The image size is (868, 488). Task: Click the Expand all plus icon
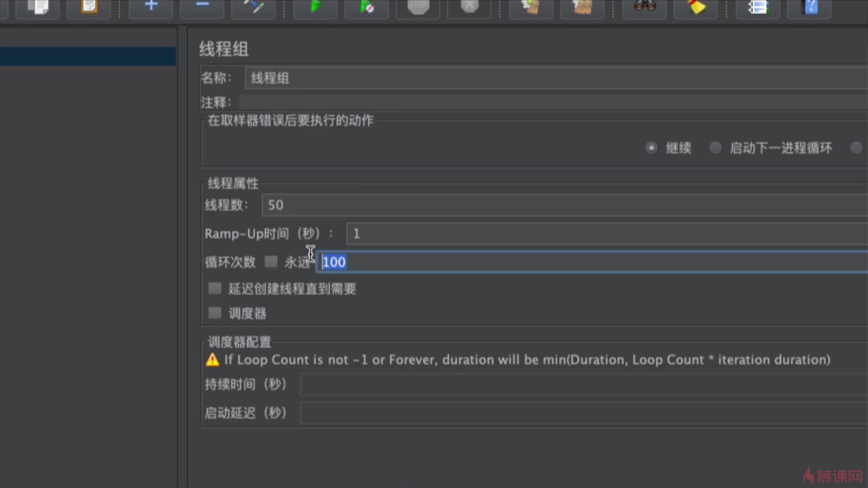coord(151,6)
